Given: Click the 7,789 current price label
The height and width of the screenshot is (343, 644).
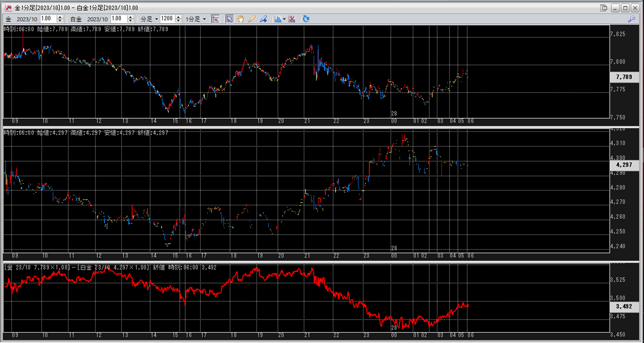Looking at the screenshot, I should point(624,77).
